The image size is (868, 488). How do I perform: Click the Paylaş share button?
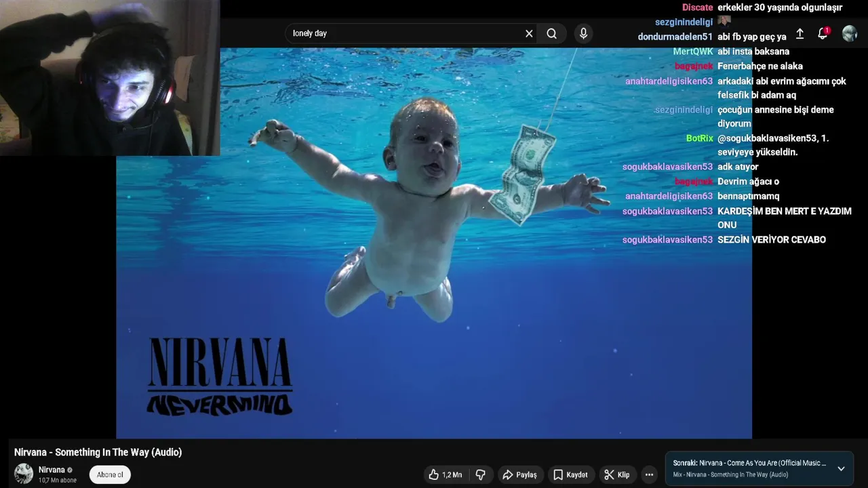tap(519, 474)
